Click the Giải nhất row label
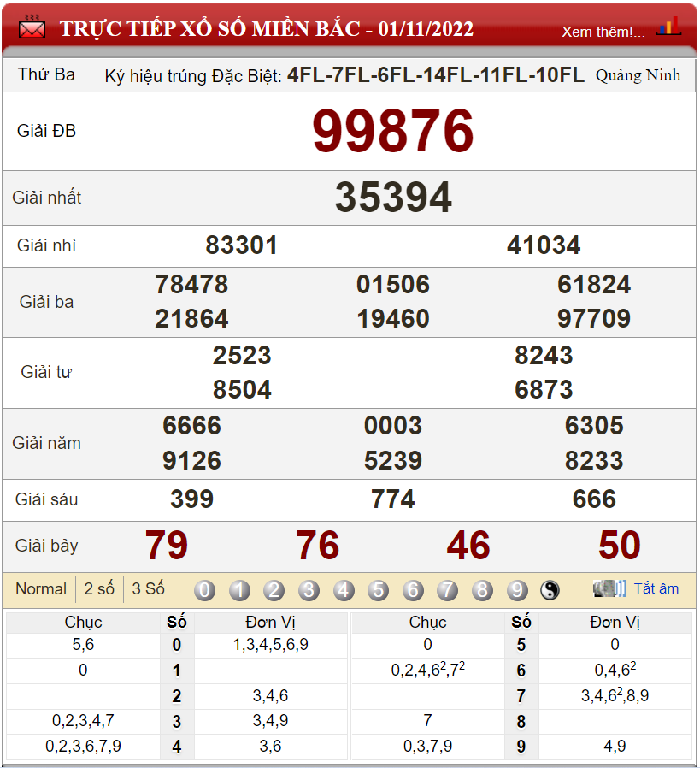Screen dimensions: 700x768 click(46, 198)
